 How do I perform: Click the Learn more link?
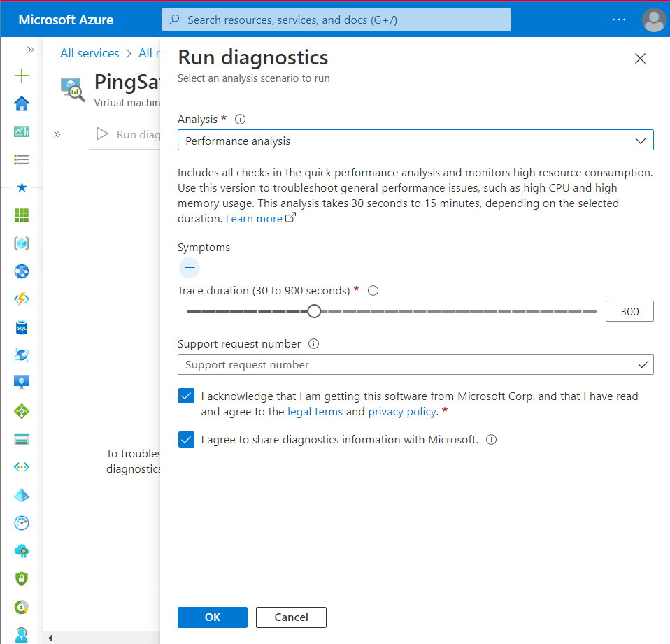(x=254, y=219)
